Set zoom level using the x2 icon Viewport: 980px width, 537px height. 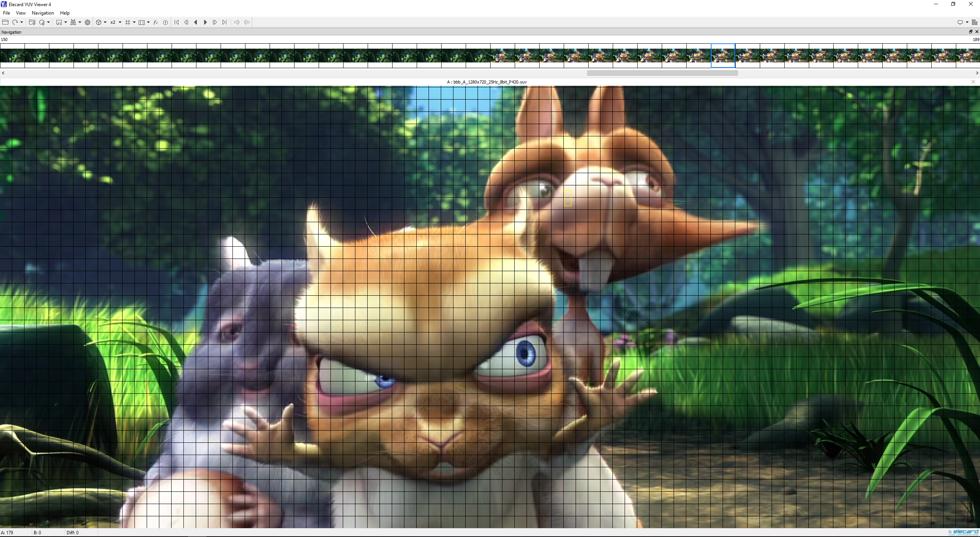[x=113, y=22]
